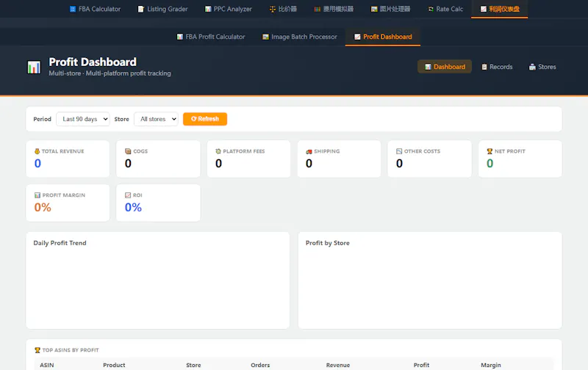Click the trophy icon beside Top ASINs By Profit
Screen dimensions: 588x370
(37, 350)
